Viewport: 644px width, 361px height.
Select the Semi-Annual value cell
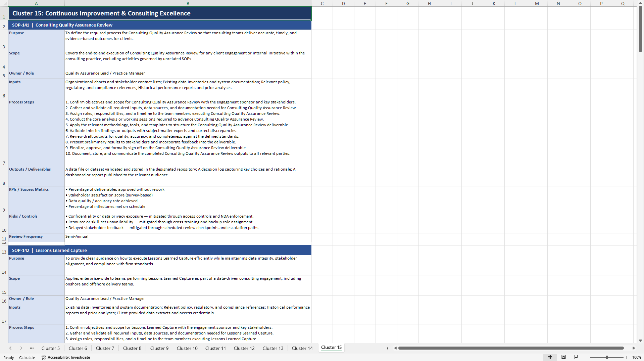click(x=188, y=238)
